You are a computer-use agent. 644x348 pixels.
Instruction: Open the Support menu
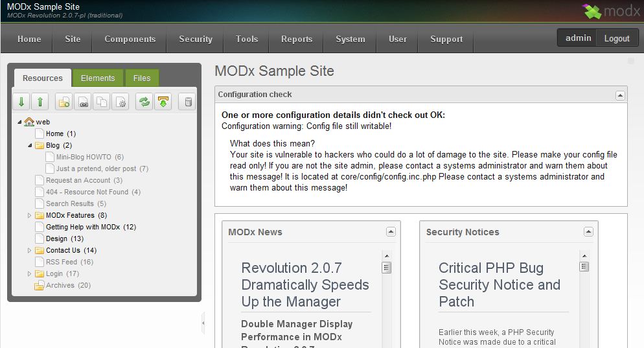coord(446,39)
